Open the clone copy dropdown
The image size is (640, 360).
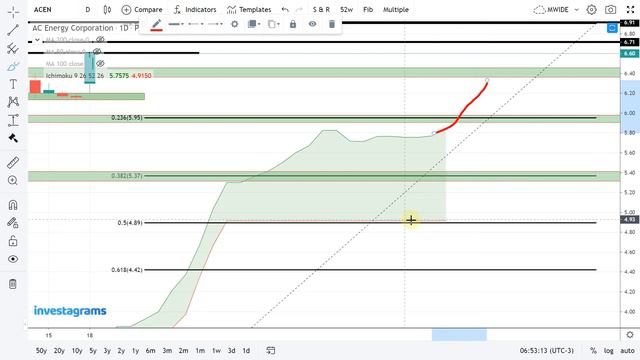(273, 24)
